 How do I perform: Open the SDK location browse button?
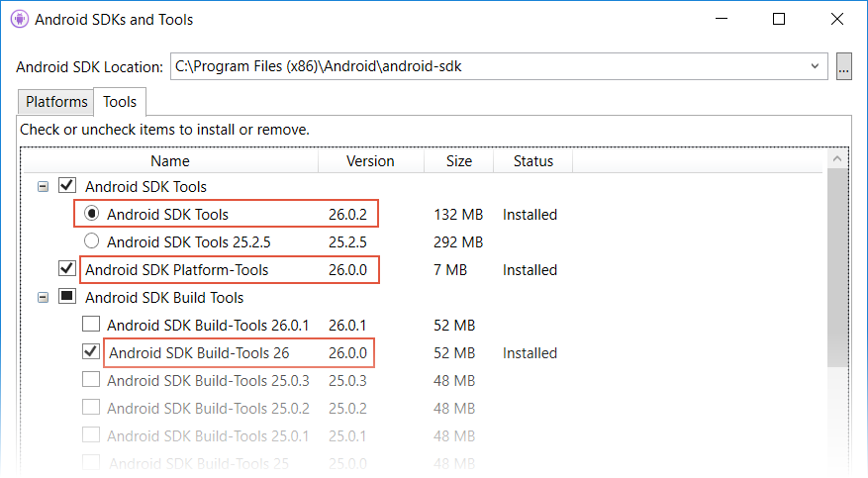point(843,66)
